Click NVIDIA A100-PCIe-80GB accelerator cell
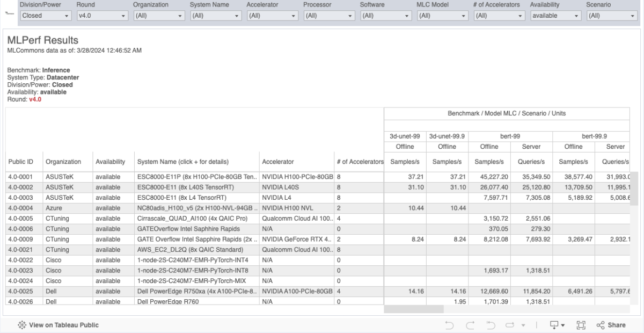This screenshot has height=333, width=644. [297, 292]
